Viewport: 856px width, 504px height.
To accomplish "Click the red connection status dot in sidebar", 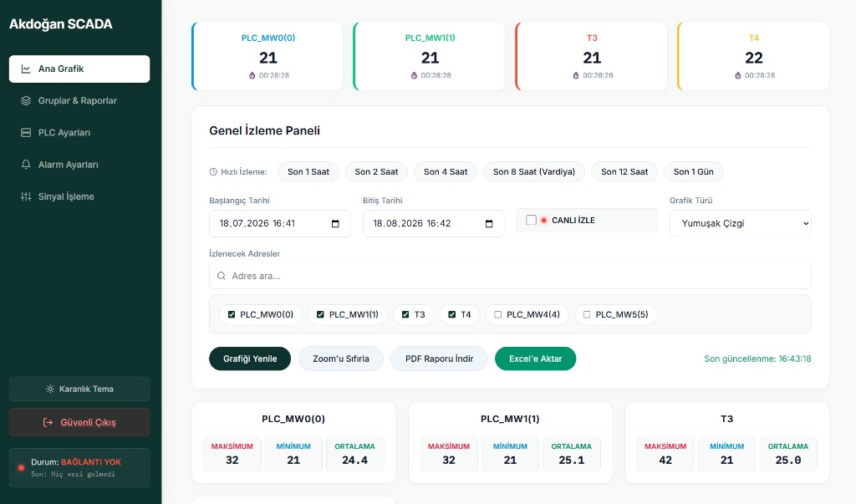I will point(21,467).
